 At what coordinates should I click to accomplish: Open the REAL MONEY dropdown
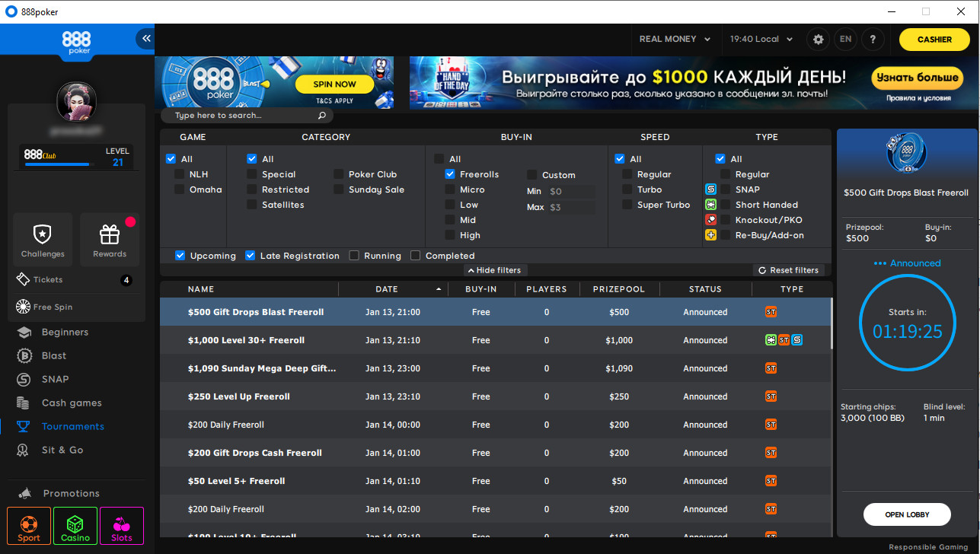[674, 39]
